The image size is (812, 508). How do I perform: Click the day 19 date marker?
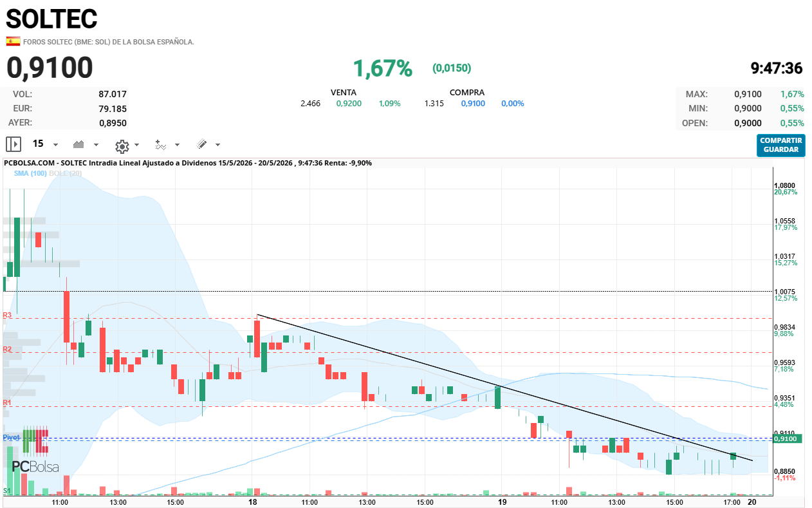pyautogui.click(x=503, y=502)
